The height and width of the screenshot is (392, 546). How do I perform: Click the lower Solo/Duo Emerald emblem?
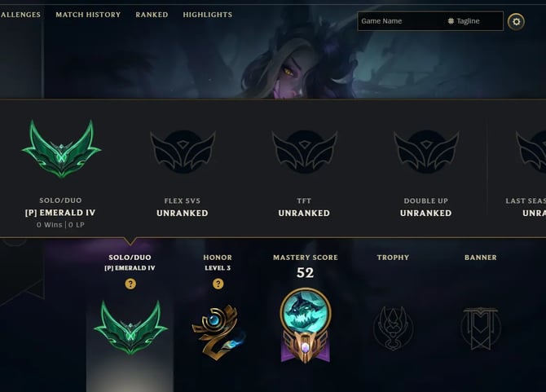click(130, 328)
